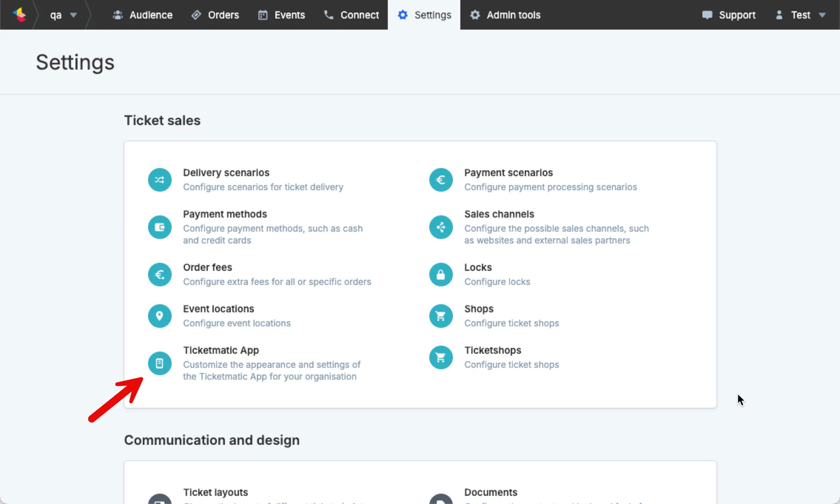Open the Event locations link
Viewport: 840px width, 504px height.
coord(219,309)
